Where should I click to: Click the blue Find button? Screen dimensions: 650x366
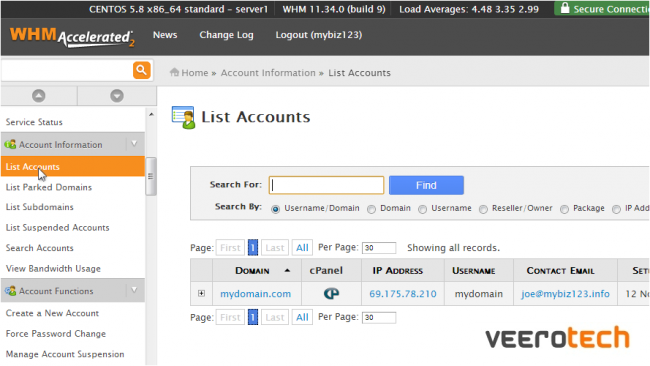pos(426,185)
